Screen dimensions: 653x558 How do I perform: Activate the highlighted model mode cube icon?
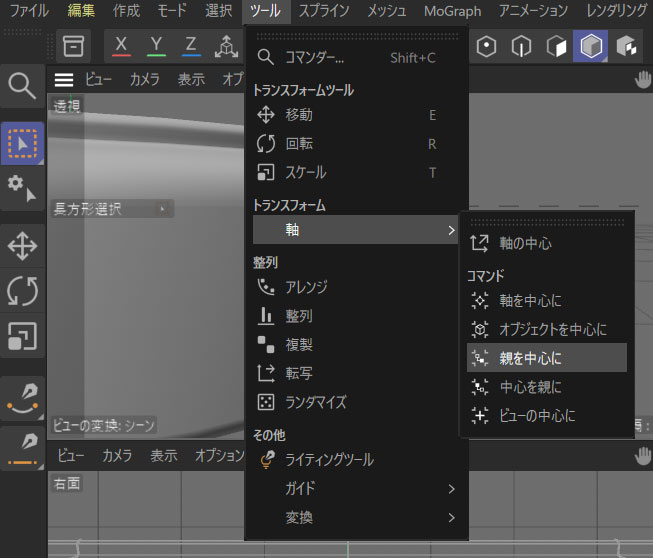[590, 46]
